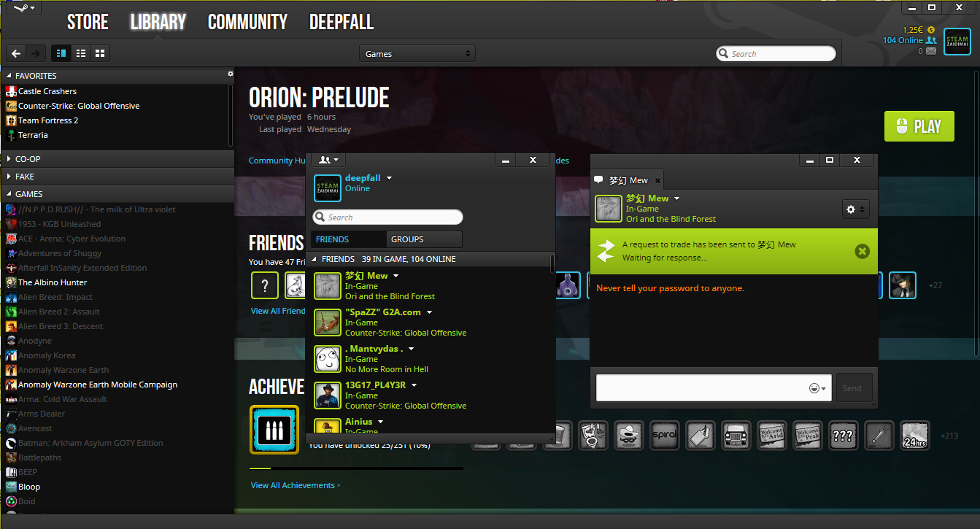
Task: Click the +213 more achievements label
Action: (949, 436)
